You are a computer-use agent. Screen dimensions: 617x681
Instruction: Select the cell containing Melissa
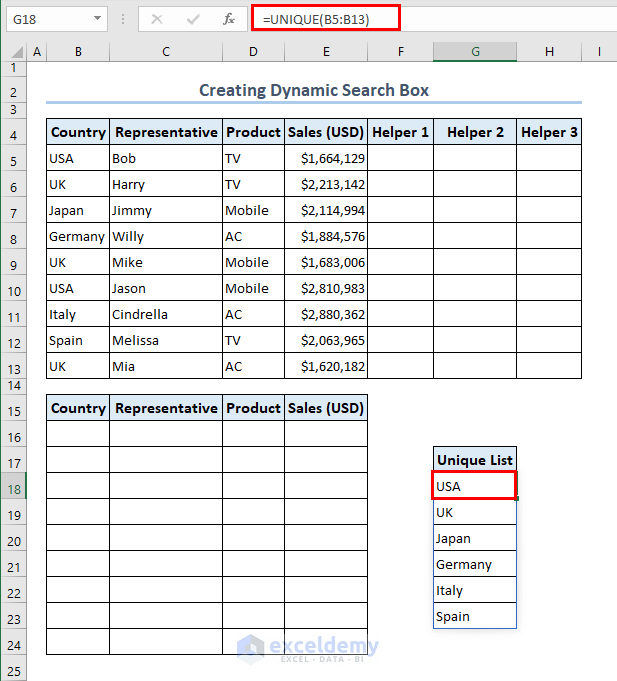166,340
